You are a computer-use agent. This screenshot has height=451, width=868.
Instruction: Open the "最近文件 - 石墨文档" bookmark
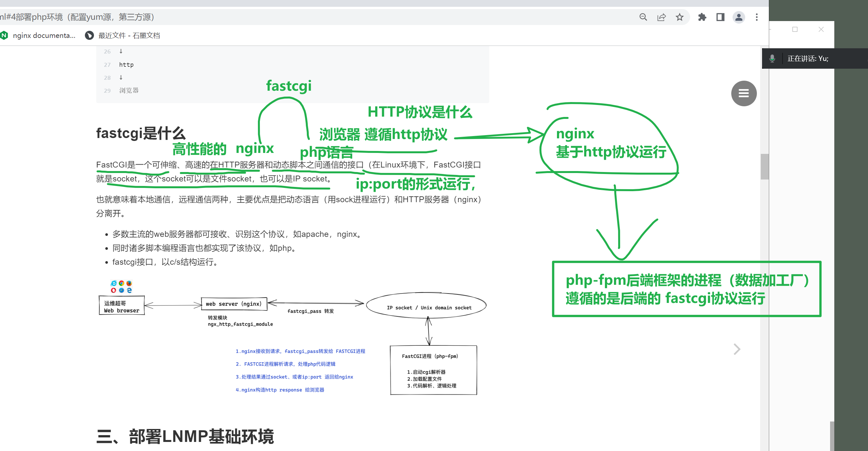pyautogui.click(x=129, y=35)
